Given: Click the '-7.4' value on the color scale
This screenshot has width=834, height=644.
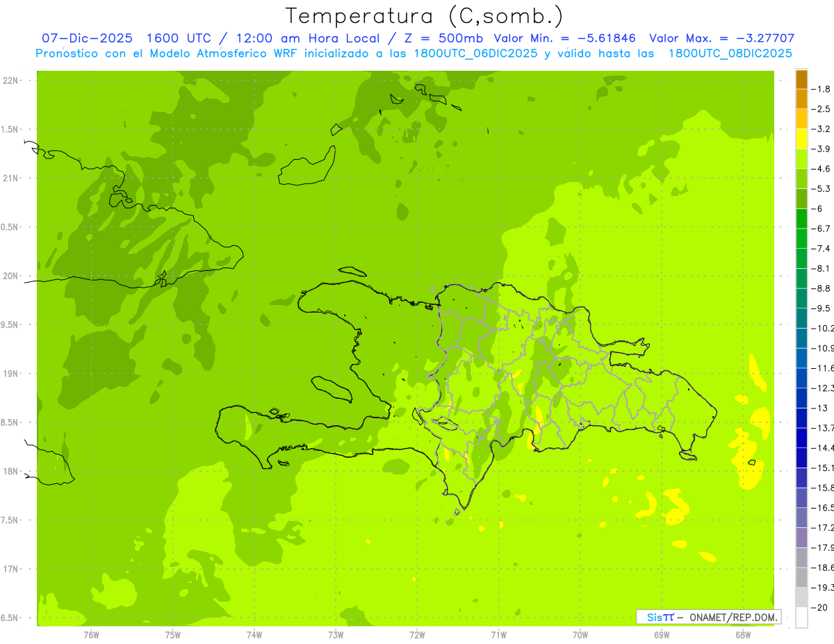Looking at the screenshot, I should (x=821, y=249).
